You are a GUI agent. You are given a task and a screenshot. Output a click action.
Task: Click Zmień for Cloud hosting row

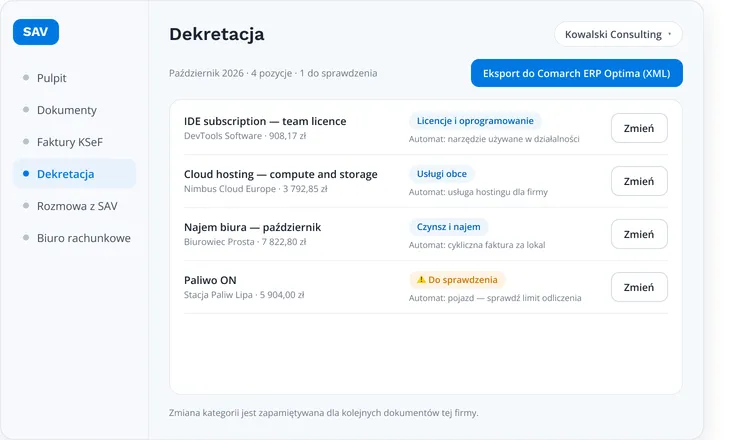pos(639,181)
